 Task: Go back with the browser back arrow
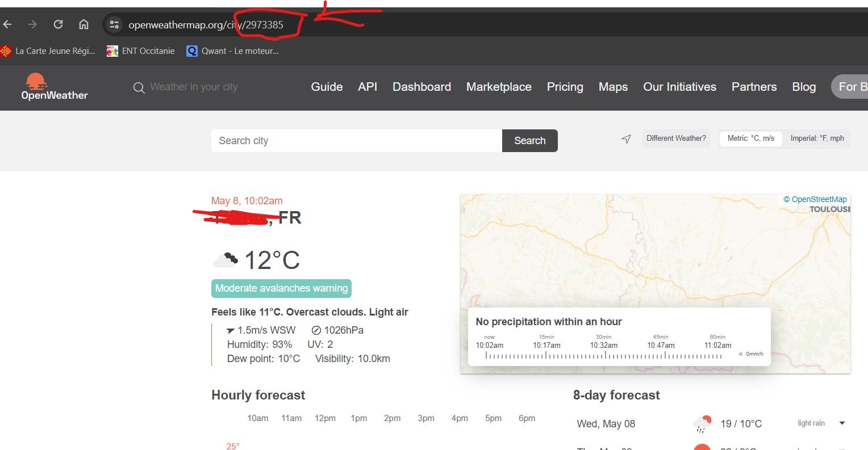point(7,24)
